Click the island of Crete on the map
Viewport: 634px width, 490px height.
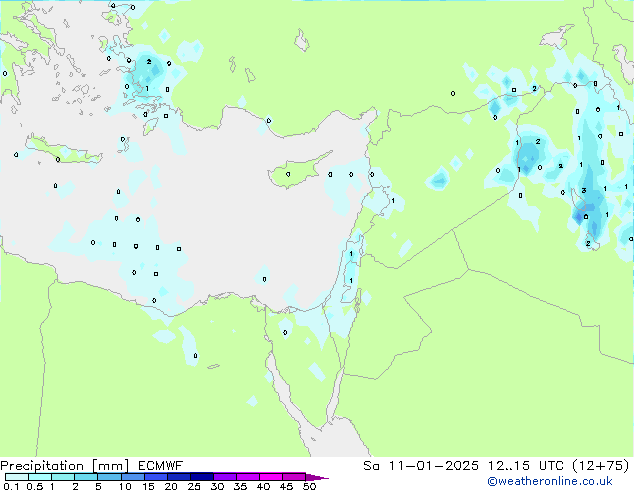pyautogui.click(x=64, y=150)
